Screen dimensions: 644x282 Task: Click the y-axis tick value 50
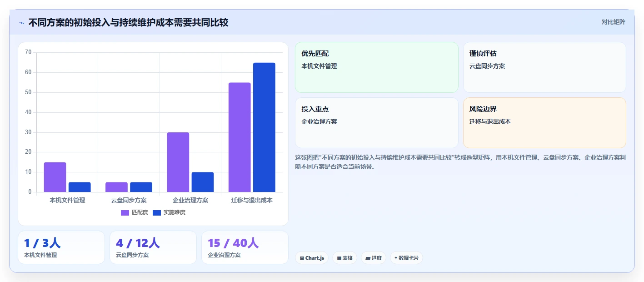(28, 92)
